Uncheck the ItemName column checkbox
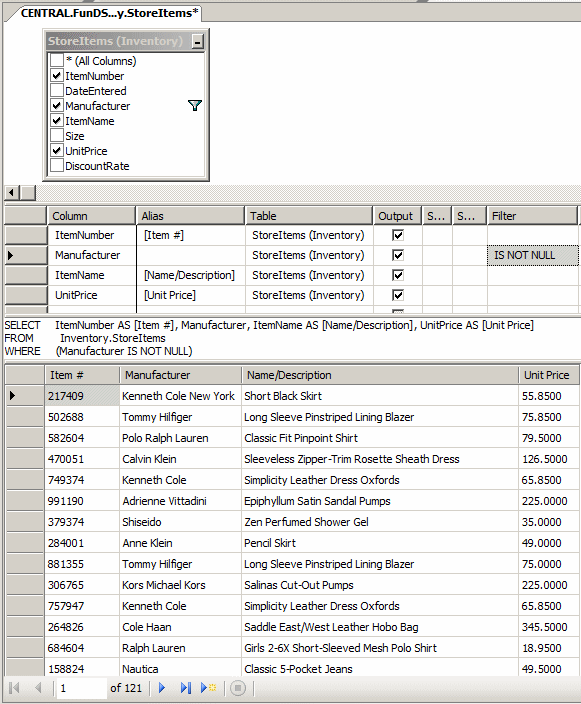Image resolution: width=581 pixels, height=704 pixels. click(57, 120)
